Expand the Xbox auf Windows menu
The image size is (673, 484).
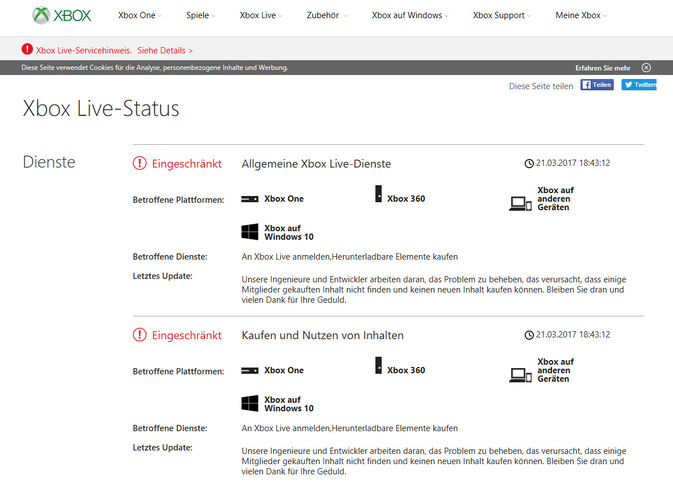point(410,15)
